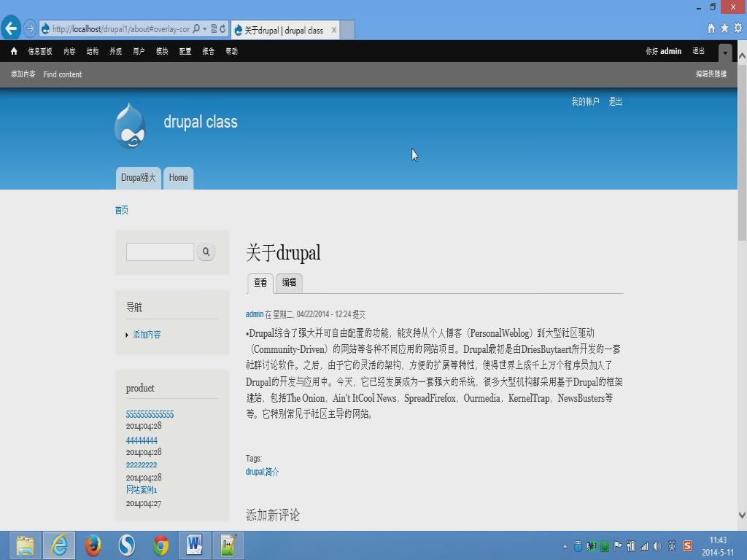Switch to the 编辑 tab

289,283
